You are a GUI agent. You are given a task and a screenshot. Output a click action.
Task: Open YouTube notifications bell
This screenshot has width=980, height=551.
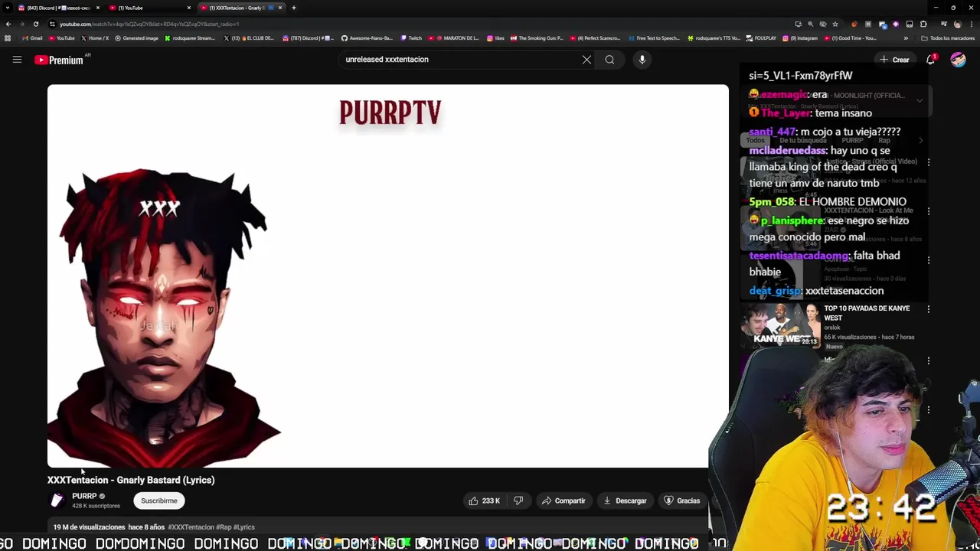click(x=931, y=60)
